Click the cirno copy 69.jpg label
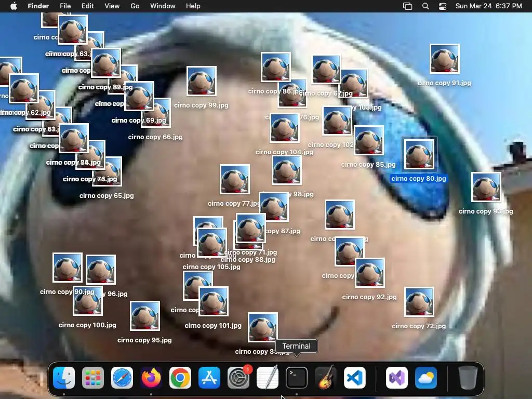532x399 pixels. tap(139, 121)
